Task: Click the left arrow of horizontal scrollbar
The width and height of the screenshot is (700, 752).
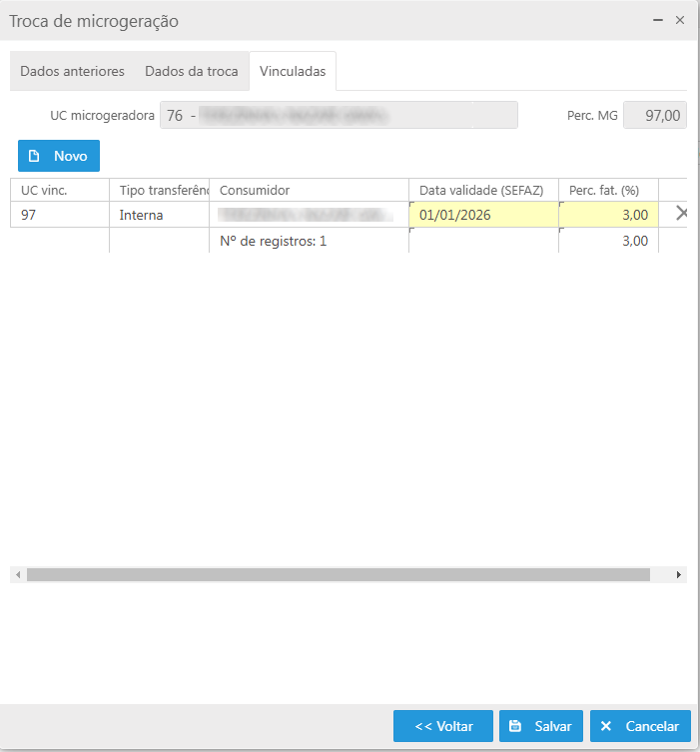Action: tap(18, 574)
